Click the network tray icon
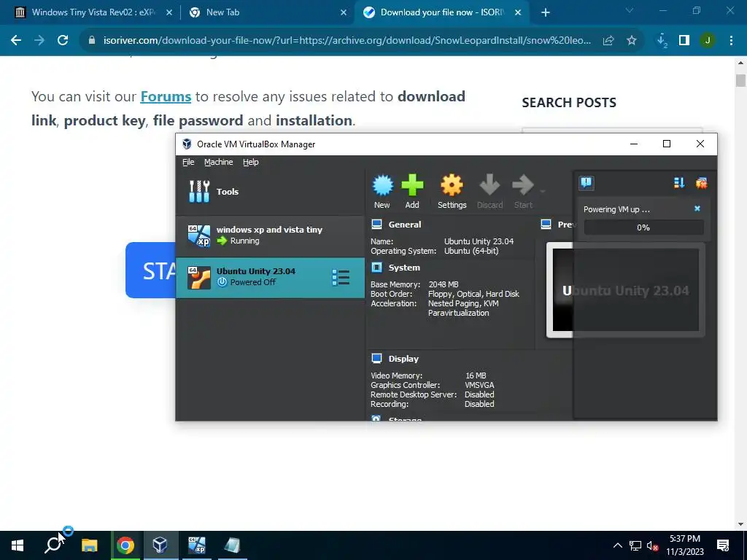The height and width of the screenshot is (560, 747). (x=635, y=545)
